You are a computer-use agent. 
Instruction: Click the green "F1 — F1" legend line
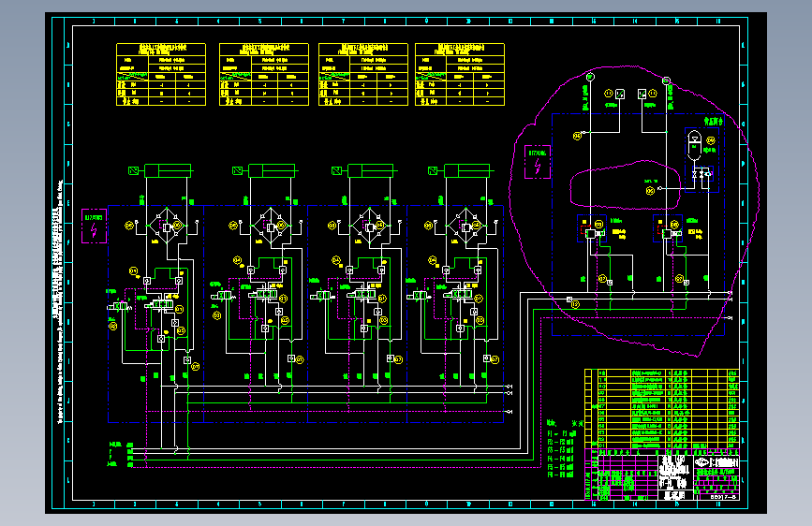pos(561,434)
